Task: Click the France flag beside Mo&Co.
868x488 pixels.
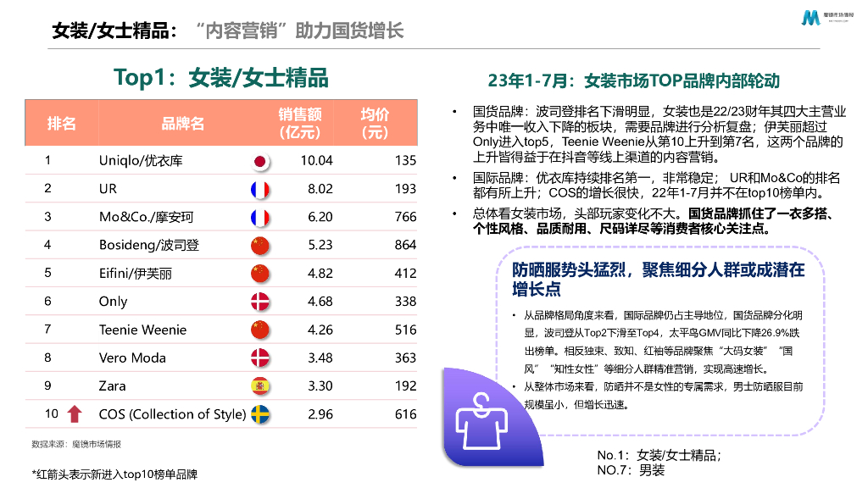Action: point(259,218)
